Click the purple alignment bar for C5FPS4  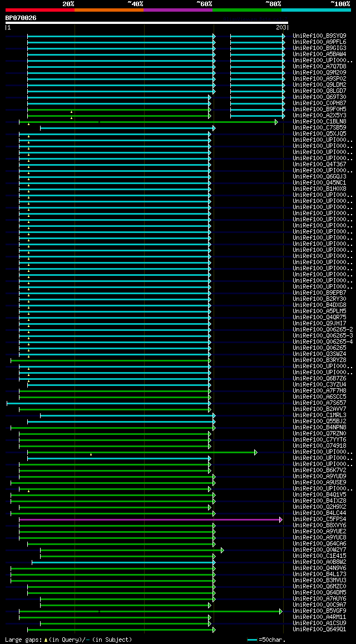point(151,519)
